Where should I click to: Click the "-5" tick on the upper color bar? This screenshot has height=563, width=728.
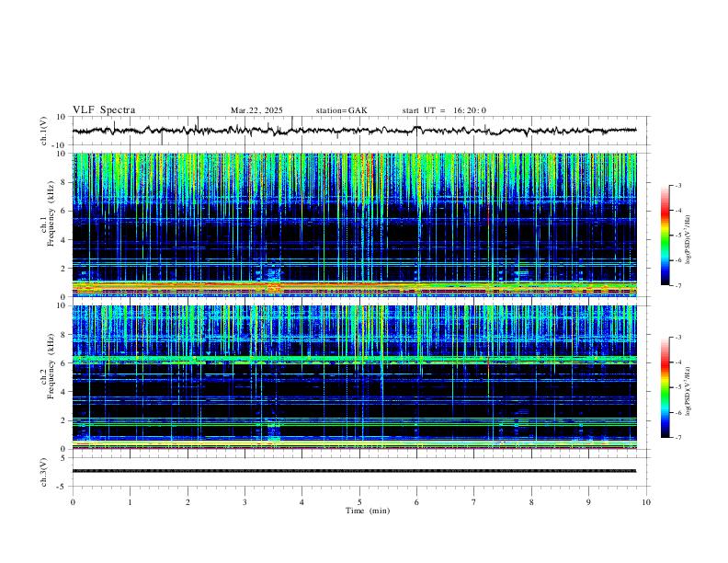(x=677, y=236)
